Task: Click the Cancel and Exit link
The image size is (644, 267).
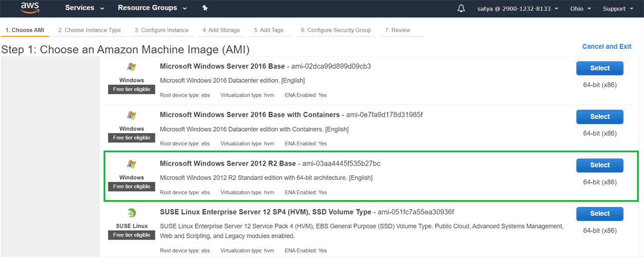Action: (607, 46)
